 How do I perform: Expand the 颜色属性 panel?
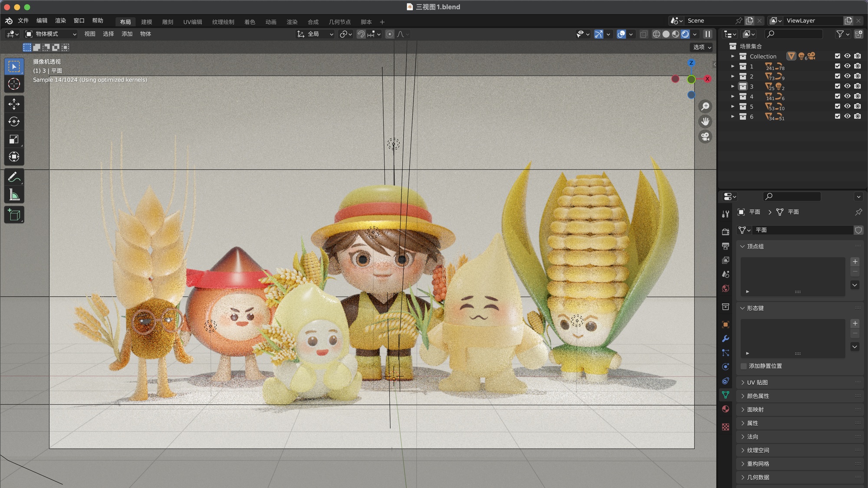tap(743, 396)
